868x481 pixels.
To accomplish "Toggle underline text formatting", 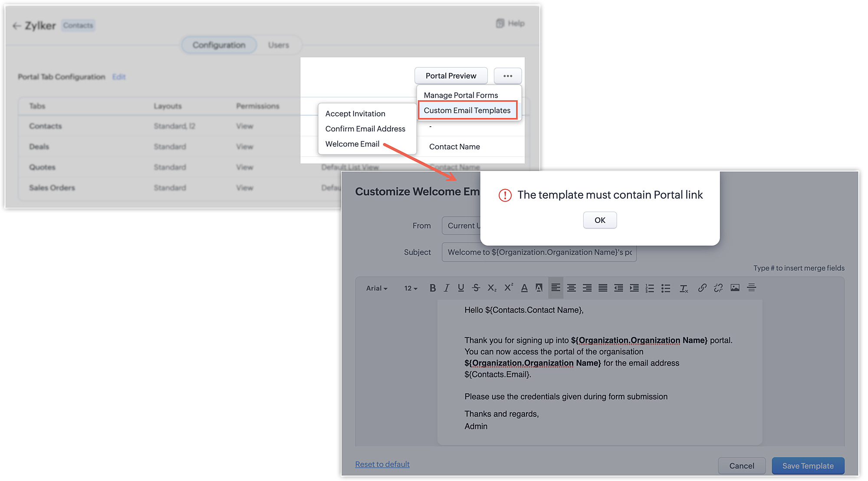I will pyautogui.click(x=461, y=288).
